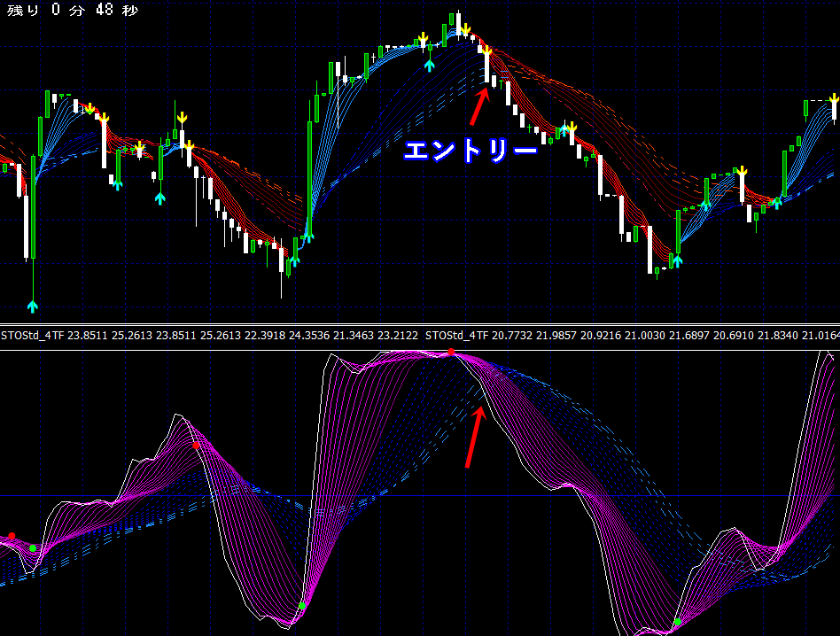
Task: Select the yellow sell arrow on the highest candle
Action: (x=465, y=29)
